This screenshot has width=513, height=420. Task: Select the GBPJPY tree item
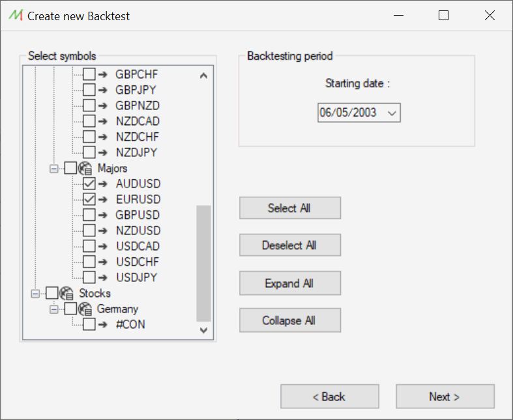136,90
